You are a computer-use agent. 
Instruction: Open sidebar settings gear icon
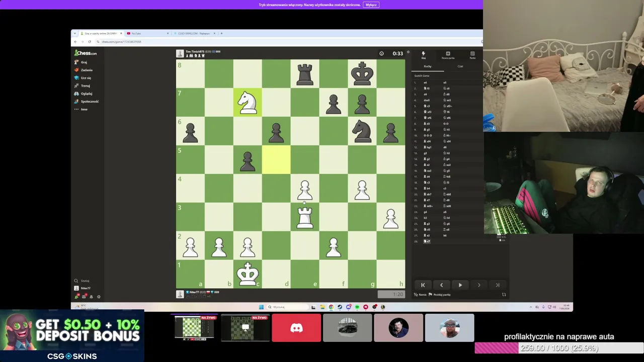(x=99, y=297)
